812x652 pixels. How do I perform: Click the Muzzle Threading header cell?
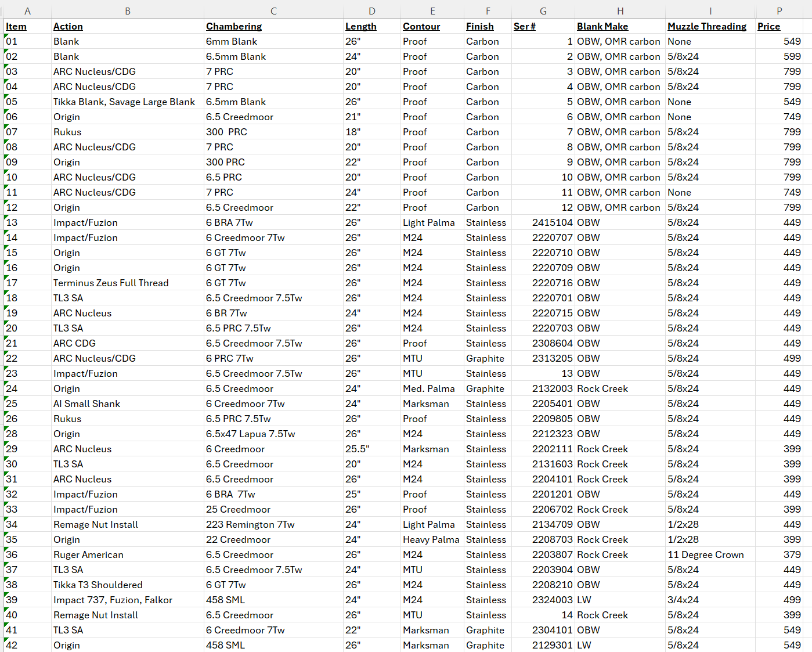point(710,26)
